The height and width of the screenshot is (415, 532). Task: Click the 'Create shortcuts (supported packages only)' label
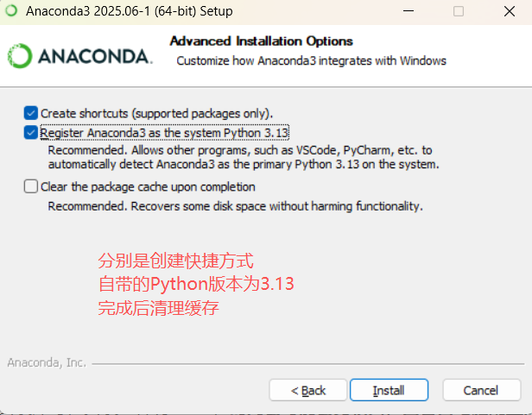point(157,114)
